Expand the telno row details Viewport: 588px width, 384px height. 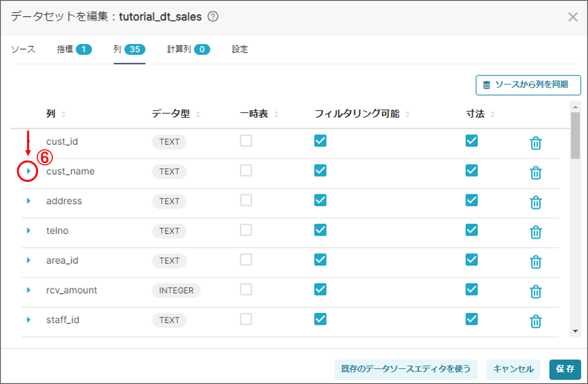coord(28,231)
